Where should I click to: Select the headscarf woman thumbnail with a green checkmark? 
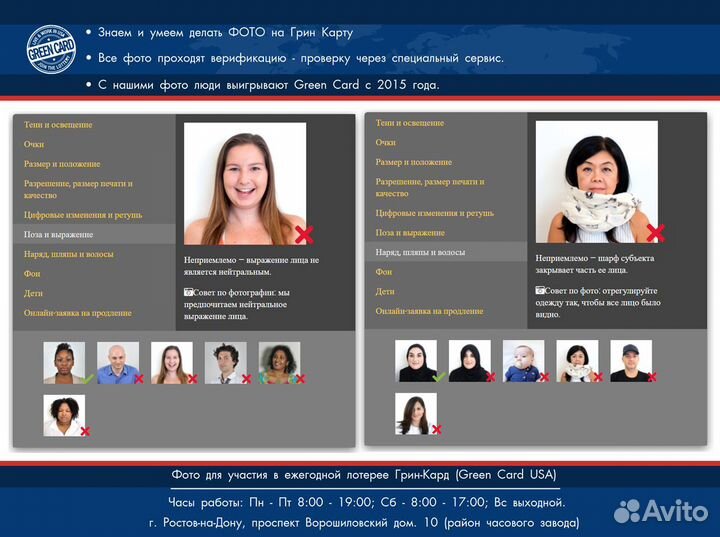[416, 361]
